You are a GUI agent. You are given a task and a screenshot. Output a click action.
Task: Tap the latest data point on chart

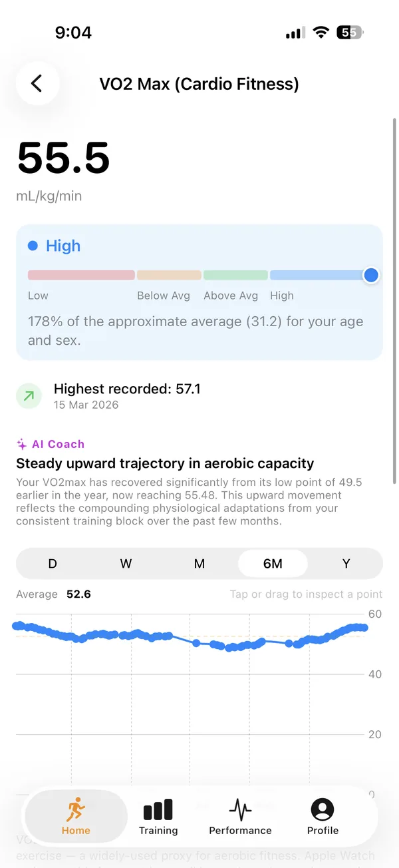pyautogui.click(x=363, y=628)
